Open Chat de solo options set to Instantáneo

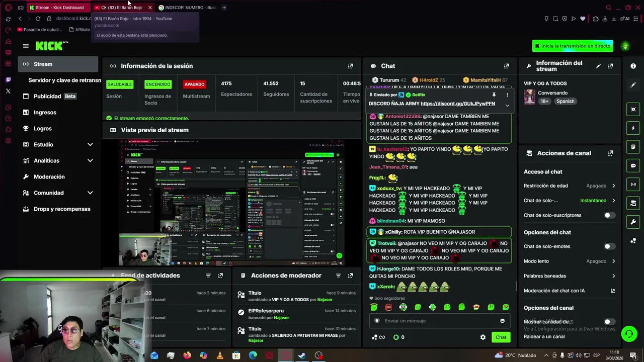(x=570, y=201)
